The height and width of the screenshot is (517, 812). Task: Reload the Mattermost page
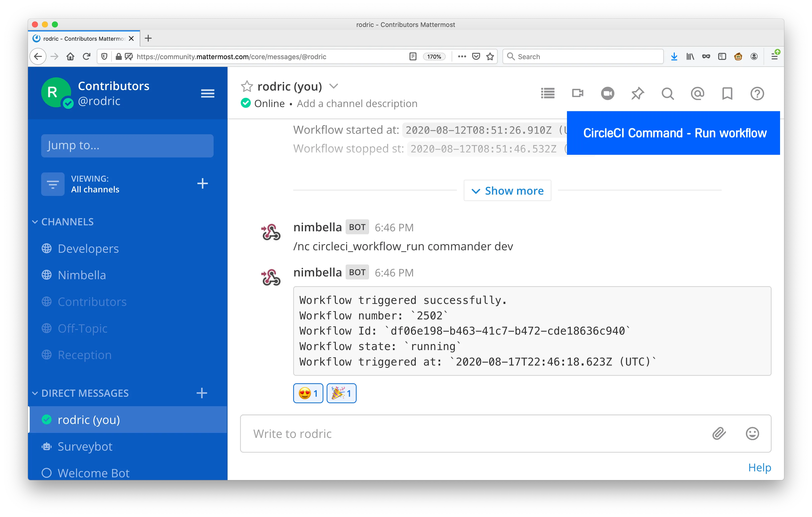pos(87,56)
